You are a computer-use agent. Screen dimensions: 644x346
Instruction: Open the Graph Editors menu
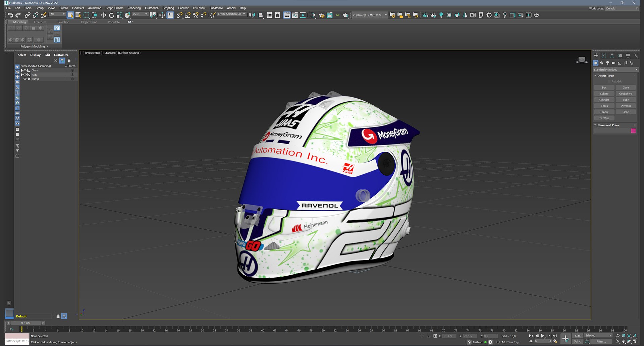point(114,8)
